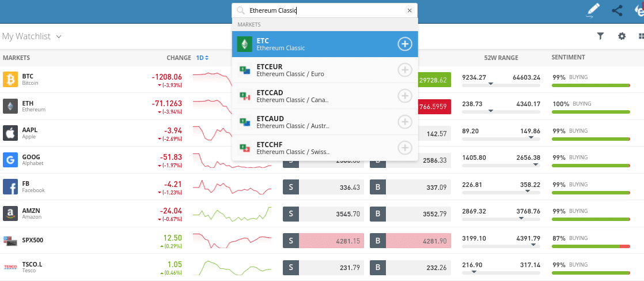Click the CHANGE column header
The width and height of the screenshot is (644, 281).
[x=179, y=58]
